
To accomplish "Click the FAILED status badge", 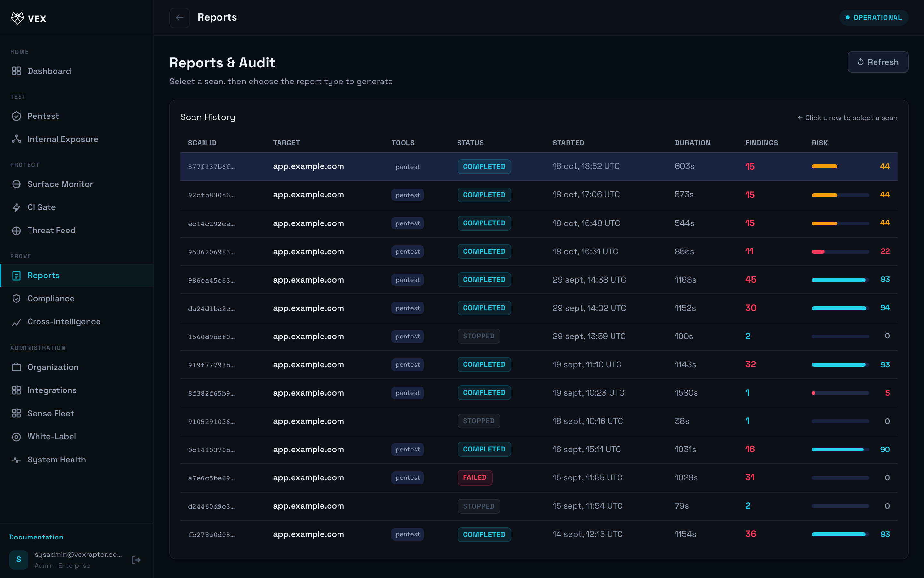I will (x=475, y=478).
